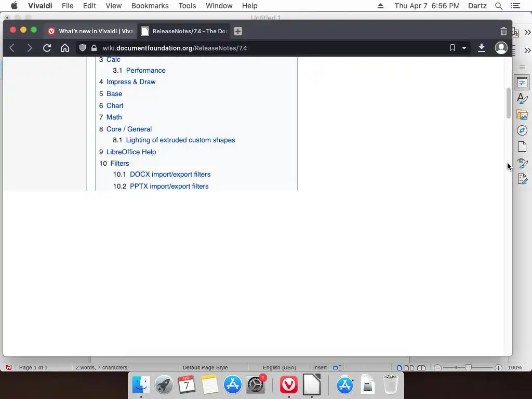Open the LibreOffice sidebar Properties deck
Screen dimensions: 532x399
[522, 83]
